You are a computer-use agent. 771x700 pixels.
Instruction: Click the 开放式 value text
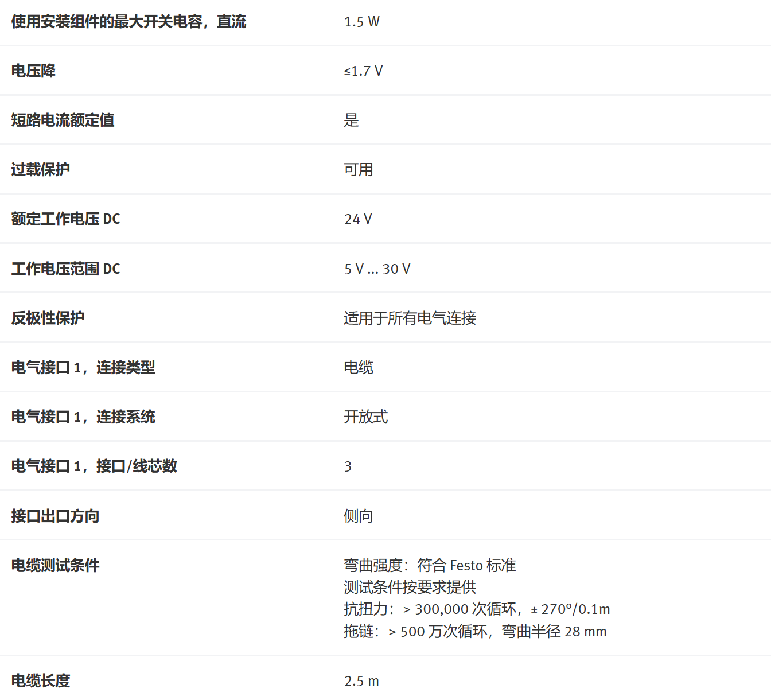click(365, 417)
